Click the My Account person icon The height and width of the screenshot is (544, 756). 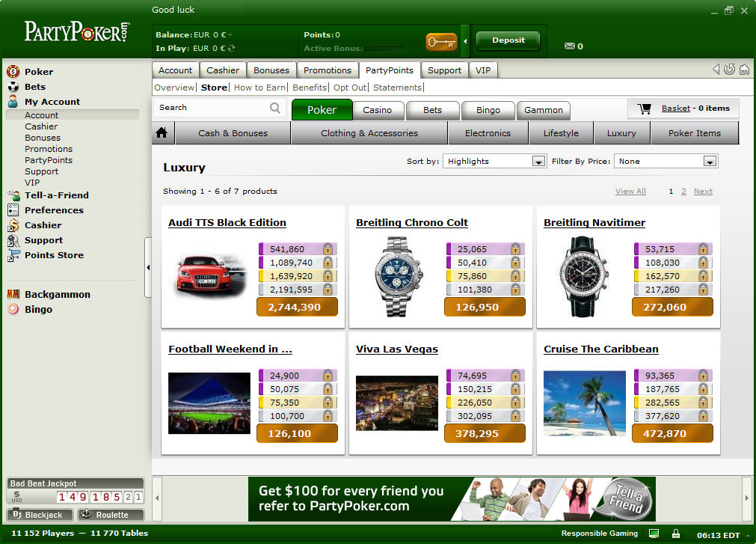tap(13, 101)
